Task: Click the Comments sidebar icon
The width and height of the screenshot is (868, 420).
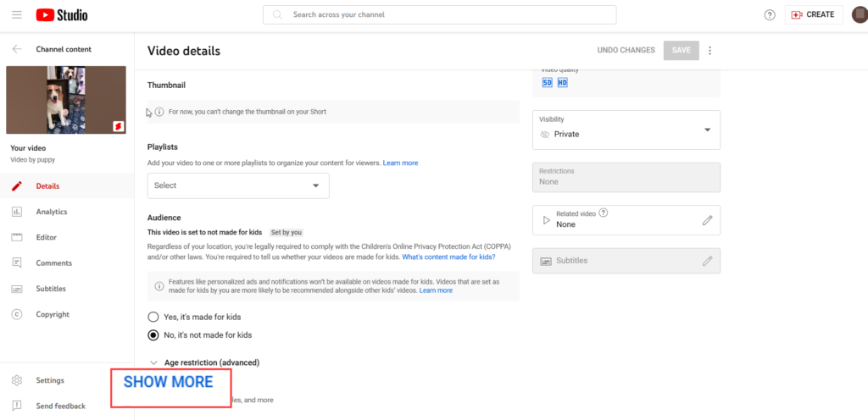Action: [17, 263]
